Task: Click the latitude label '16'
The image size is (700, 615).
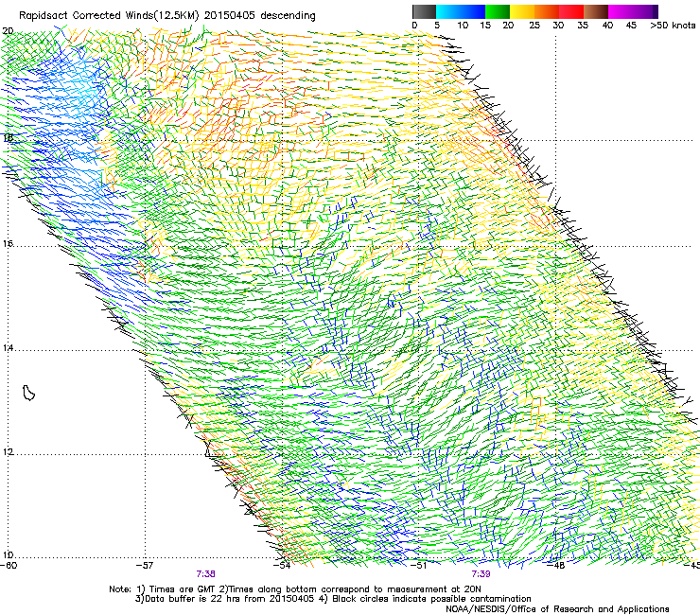Action: [8, 243]
